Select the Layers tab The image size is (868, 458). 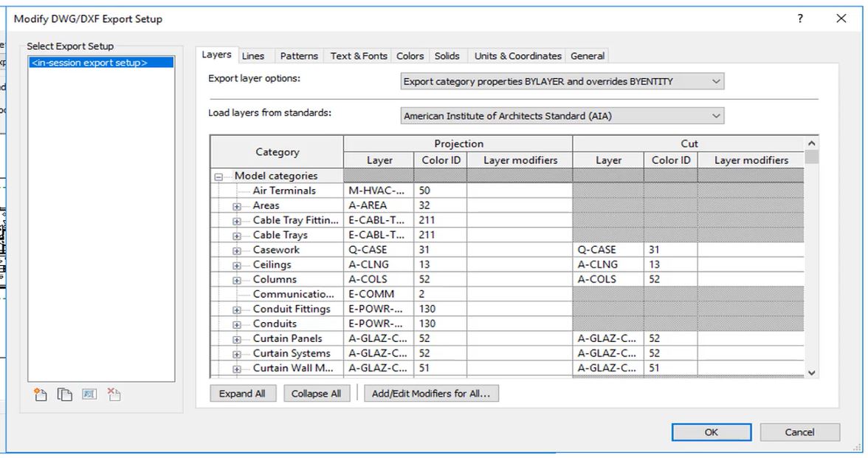pyautogui.click(x=216, y=55)
